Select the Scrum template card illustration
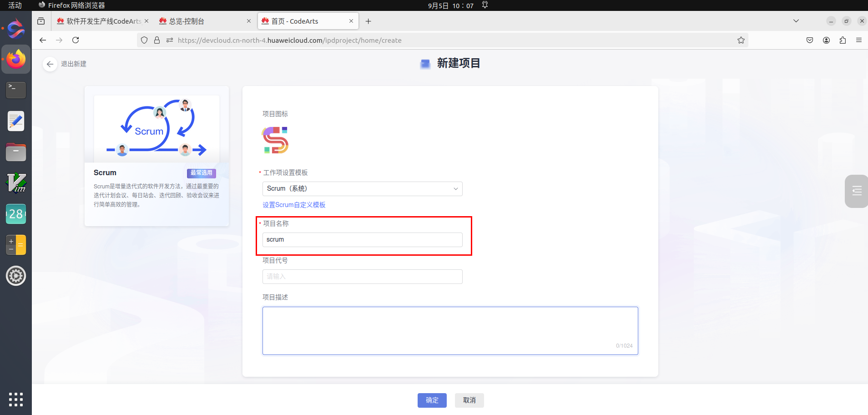This screenshot has width=868, height=415. 156,129
